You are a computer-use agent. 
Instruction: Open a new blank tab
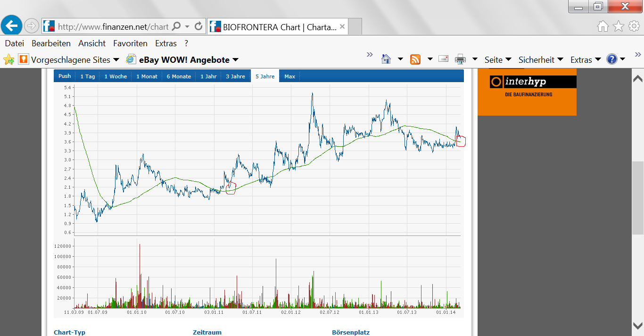pyautogui.click(x=355, y=27)
